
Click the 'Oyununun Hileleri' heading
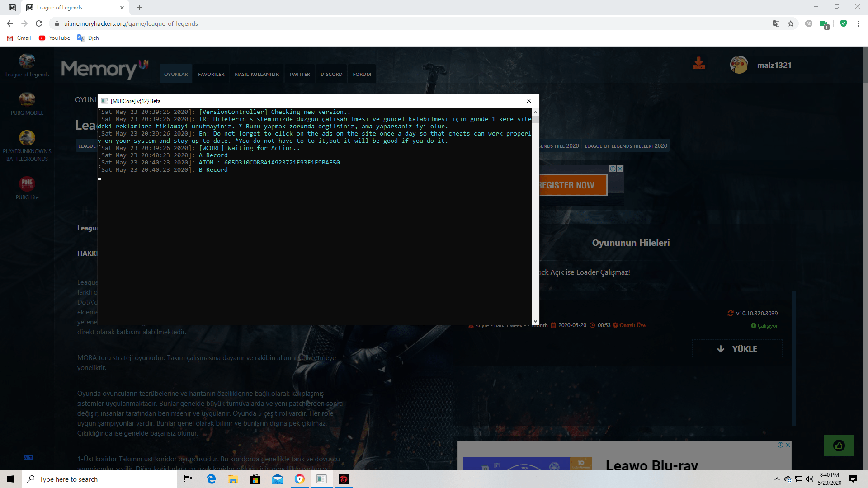[x=631, y=243]
